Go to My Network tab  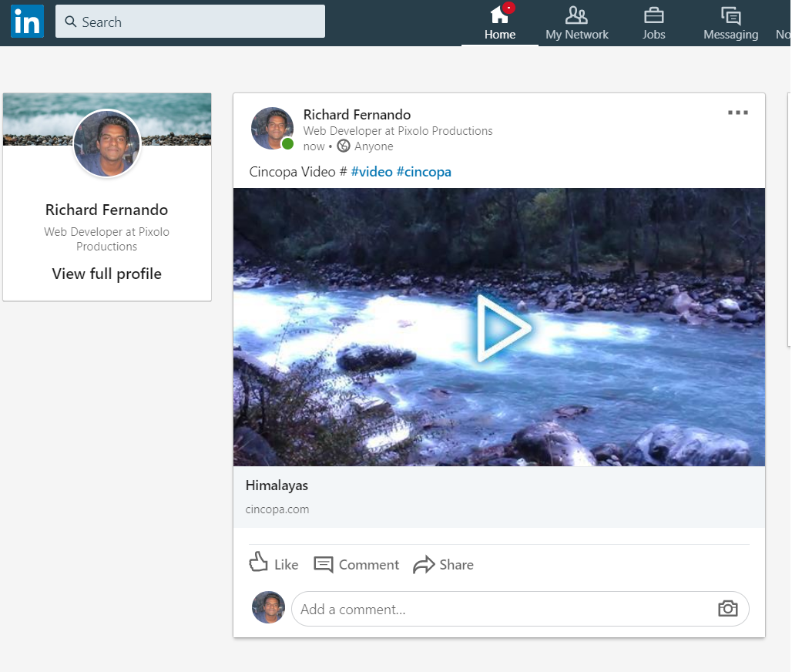(x=576, y=23)
